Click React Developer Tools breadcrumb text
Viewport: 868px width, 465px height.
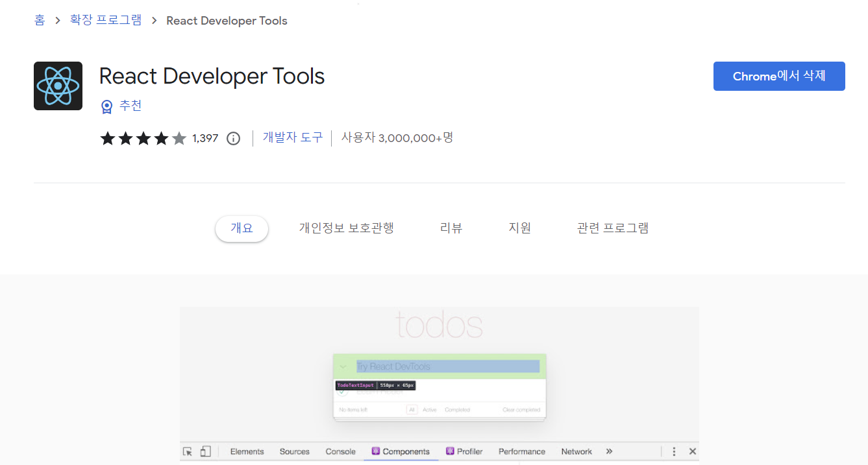pos(227,21)
